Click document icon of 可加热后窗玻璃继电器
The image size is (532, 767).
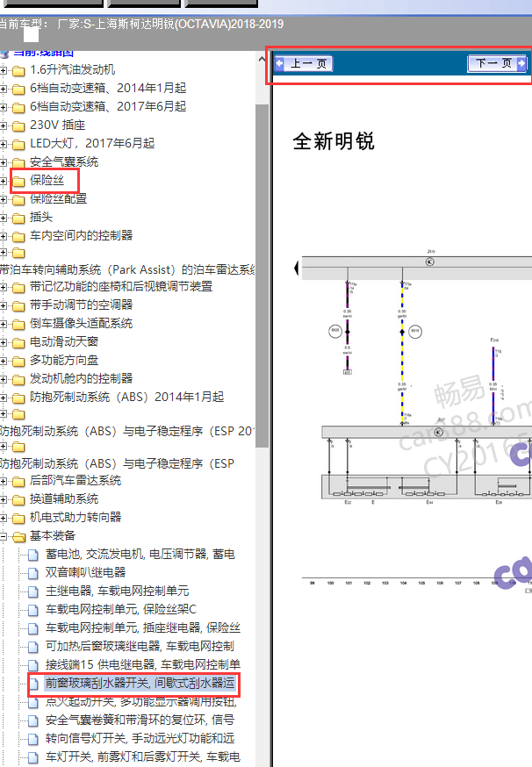click(32, 647)
